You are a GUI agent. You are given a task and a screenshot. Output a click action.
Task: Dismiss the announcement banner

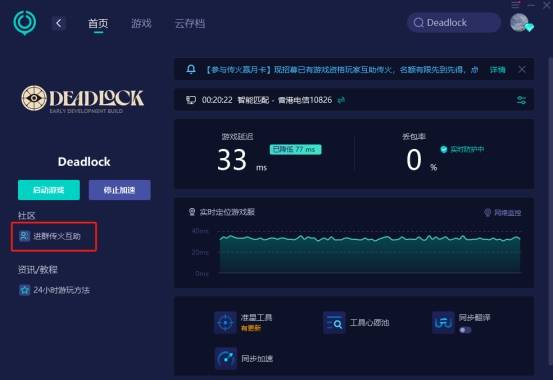[522, 70]
